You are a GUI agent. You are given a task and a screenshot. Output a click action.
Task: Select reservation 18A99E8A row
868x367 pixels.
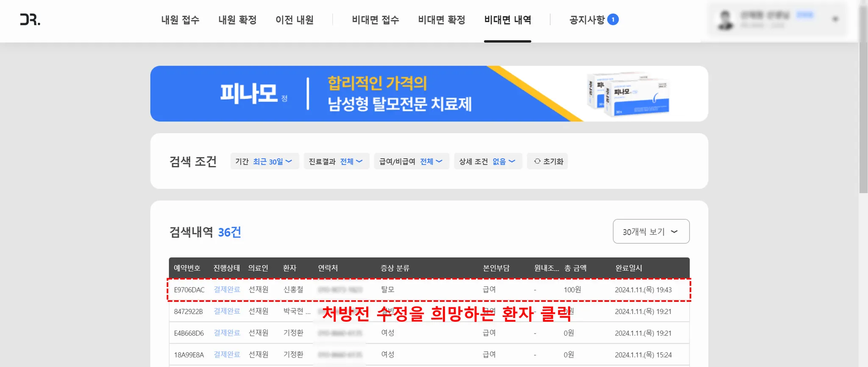[x=429, y=355]
